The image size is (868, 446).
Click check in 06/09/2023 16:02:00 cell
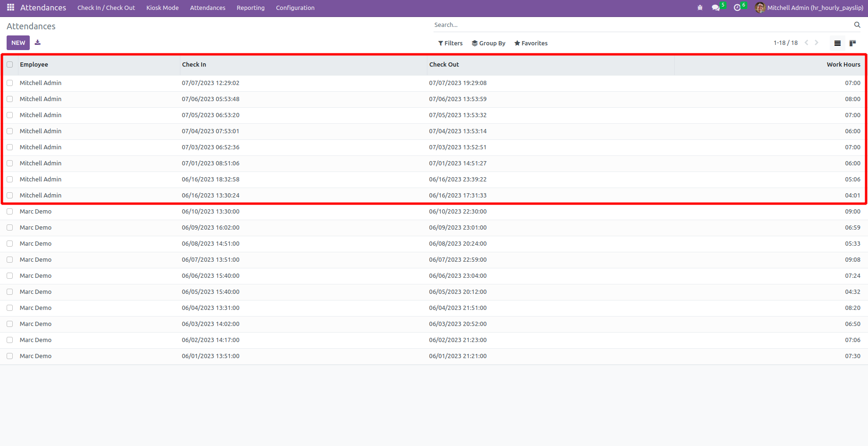(x=211, y=228)
